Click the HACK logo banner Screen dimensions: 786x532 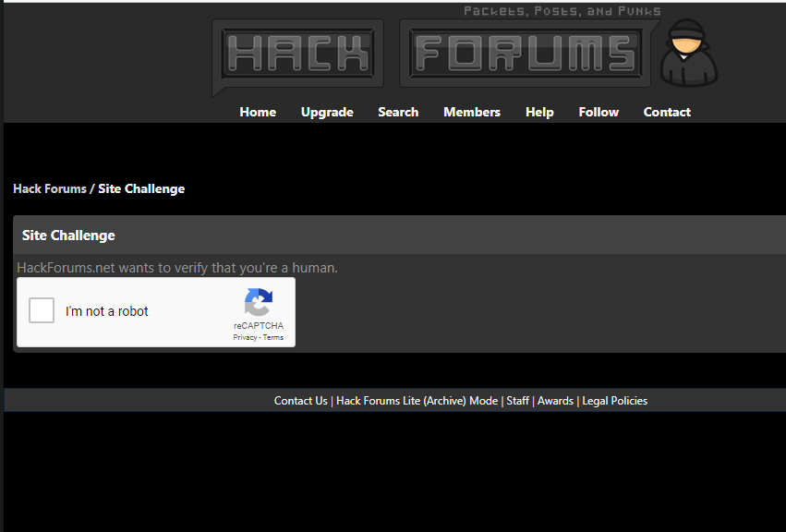pyautogui.click(x=296, y=53)
